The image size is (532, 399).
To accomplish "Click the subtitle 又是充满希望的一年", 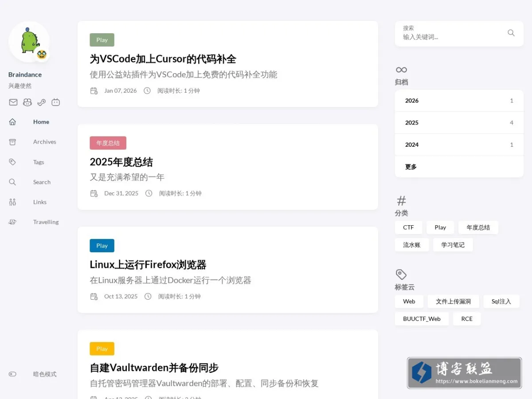I will pos(127,177).
